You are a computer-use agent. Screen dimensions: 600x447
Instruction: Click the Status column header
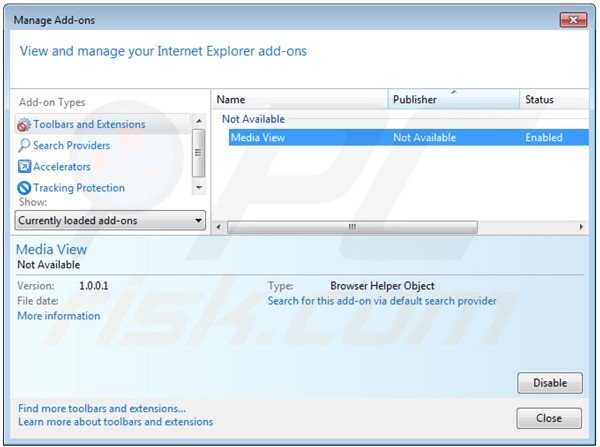552,100
